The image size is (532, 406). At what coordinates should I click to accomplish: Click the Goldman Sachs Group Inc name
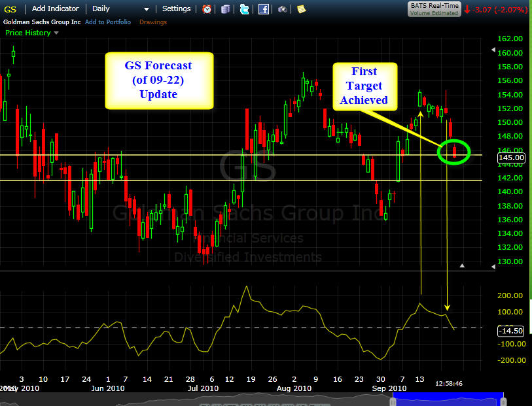[42, 22]
